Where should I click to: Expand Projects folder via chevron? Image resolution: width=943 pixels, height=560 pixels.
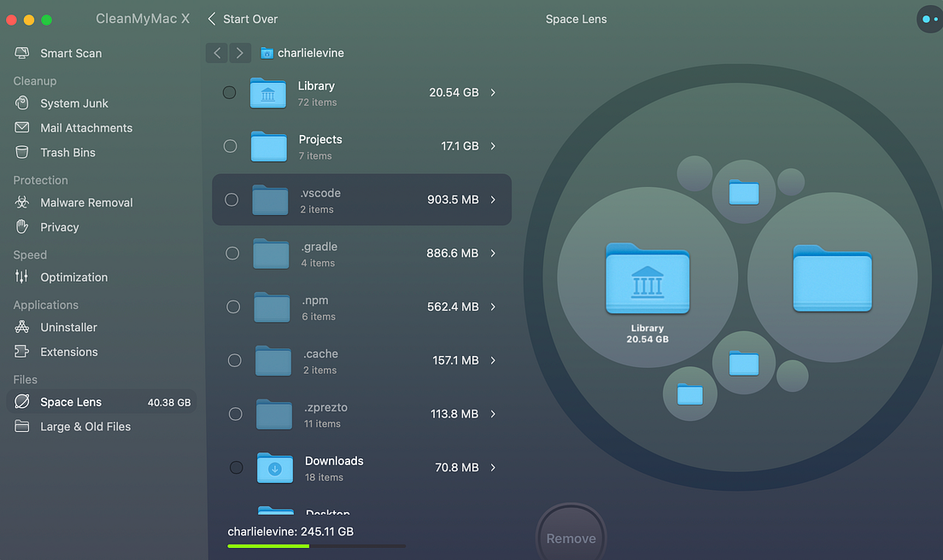pyautogui.click(x=493, y=146)
